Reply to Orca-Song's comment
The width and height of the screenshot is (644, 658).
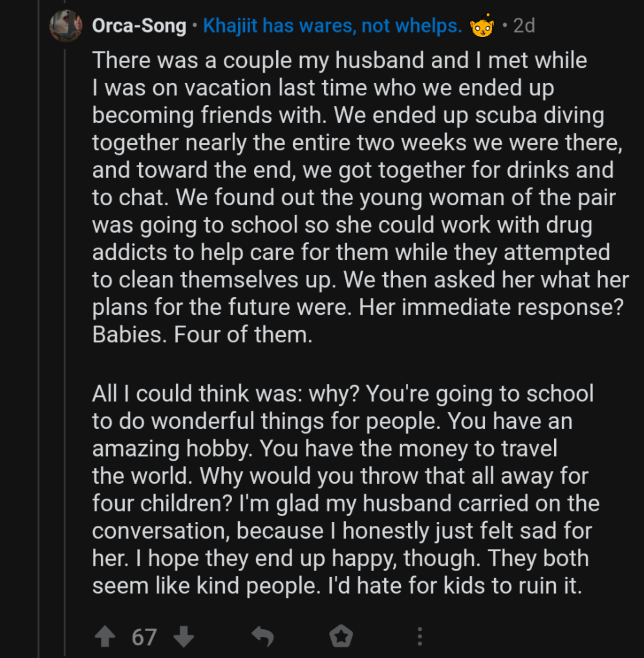(263, 637)
